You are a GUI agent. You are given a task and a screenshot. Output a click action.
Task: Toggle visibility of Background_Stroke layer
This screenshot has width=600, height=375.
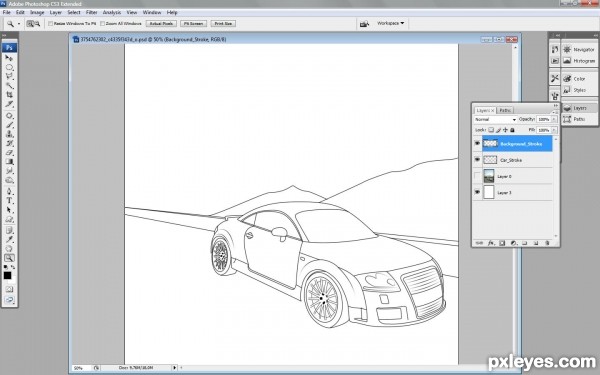(477, 143)
